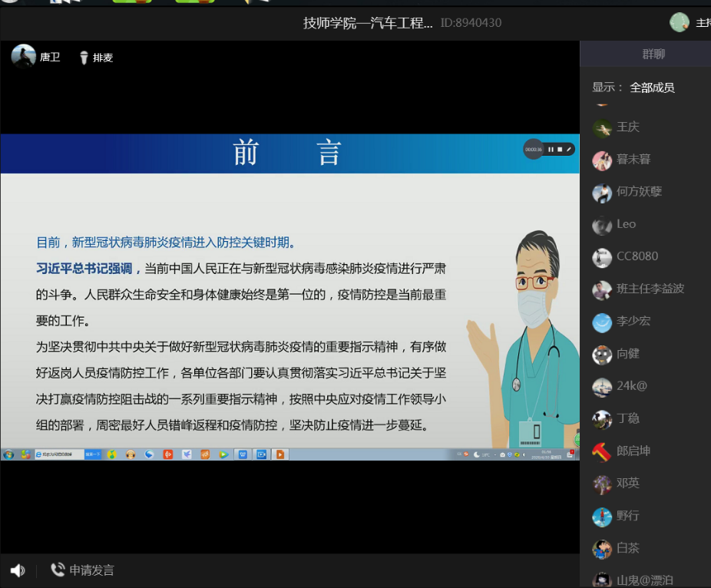Viewport: 711px width, 588px height.
Task: Click the room title 技师学院—汽车工程
Action: point(368,23)
